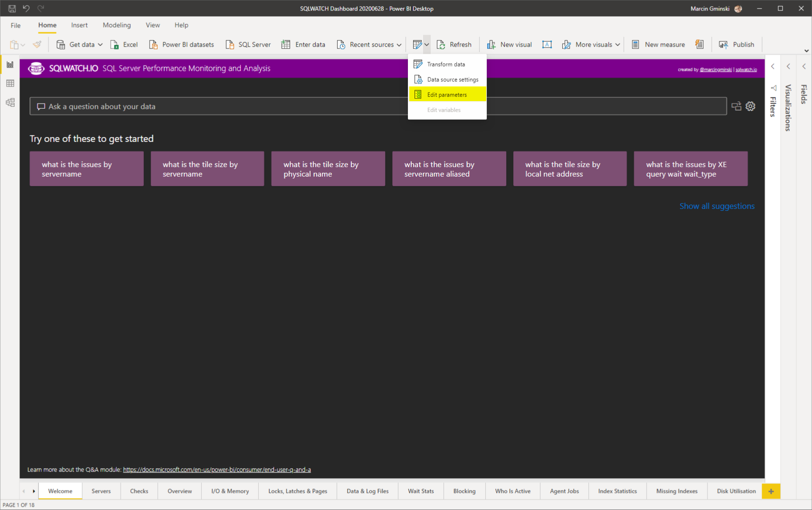Open the Paste clipboard icon
812x510 pixels.
14,45
